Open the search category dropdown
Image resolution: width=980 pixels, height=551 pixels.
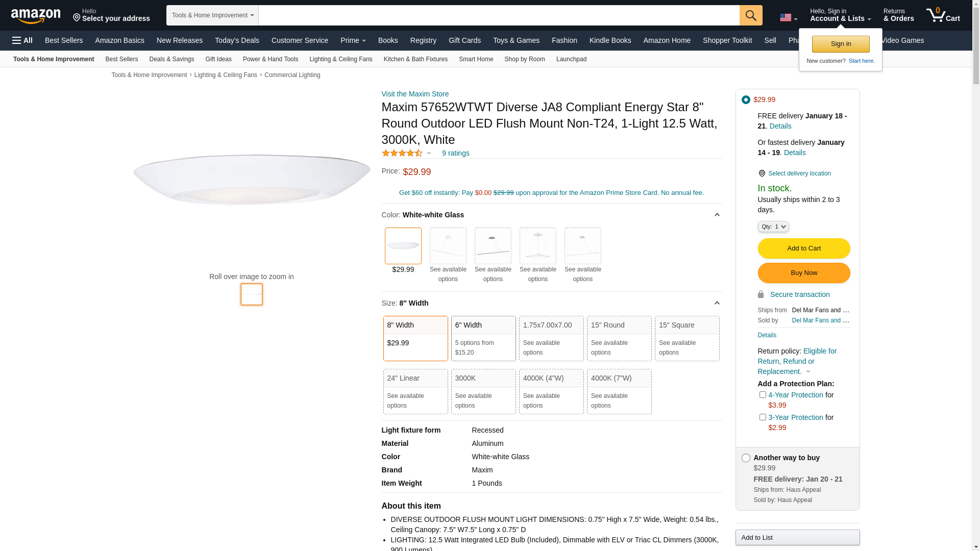tap(212, 15)
